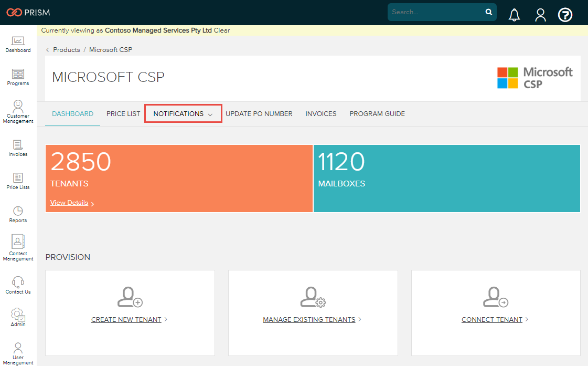Click the Contoso Managed Services Pty Ltd name
This screenshot has height=366, width=588.
pyautogui.click(x=158, y=30)
